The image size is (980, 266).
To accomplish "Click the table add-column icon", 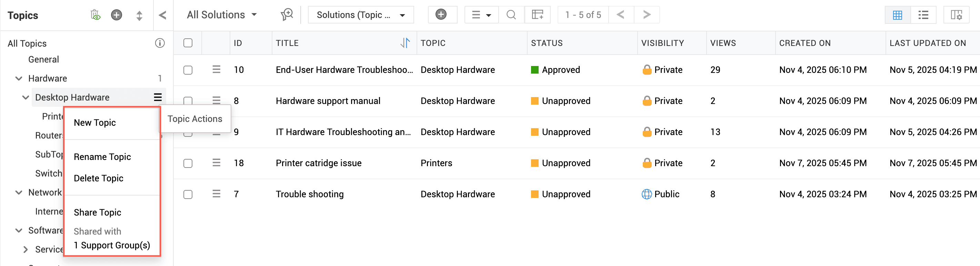I will pos(538,15).
